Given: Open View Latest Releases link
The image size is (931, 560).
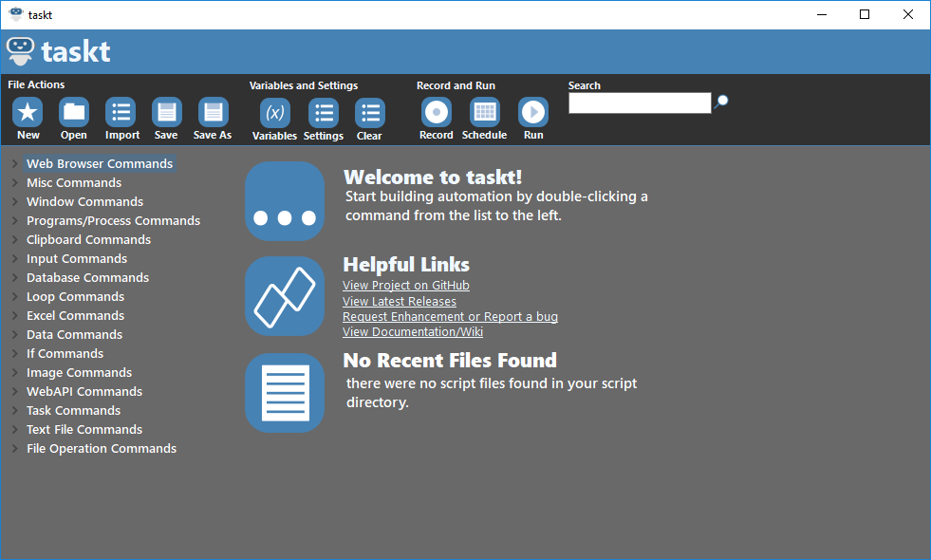Looking at the screenshot, I should tap(400, 301).
